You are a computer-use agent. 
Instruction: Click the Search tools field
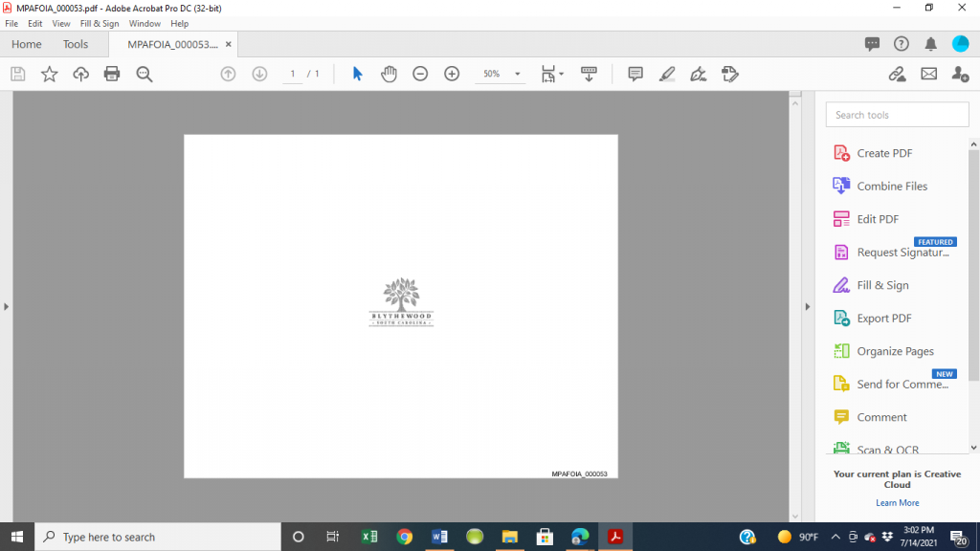tap(895, 115)
